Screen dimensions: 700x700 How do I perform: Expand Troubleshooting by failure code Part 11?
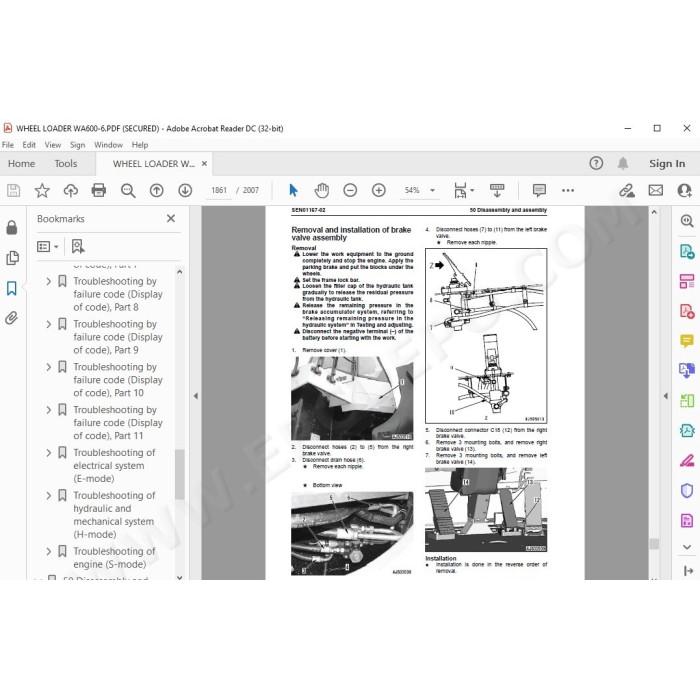pyautogui.click(x=49, y=410)
